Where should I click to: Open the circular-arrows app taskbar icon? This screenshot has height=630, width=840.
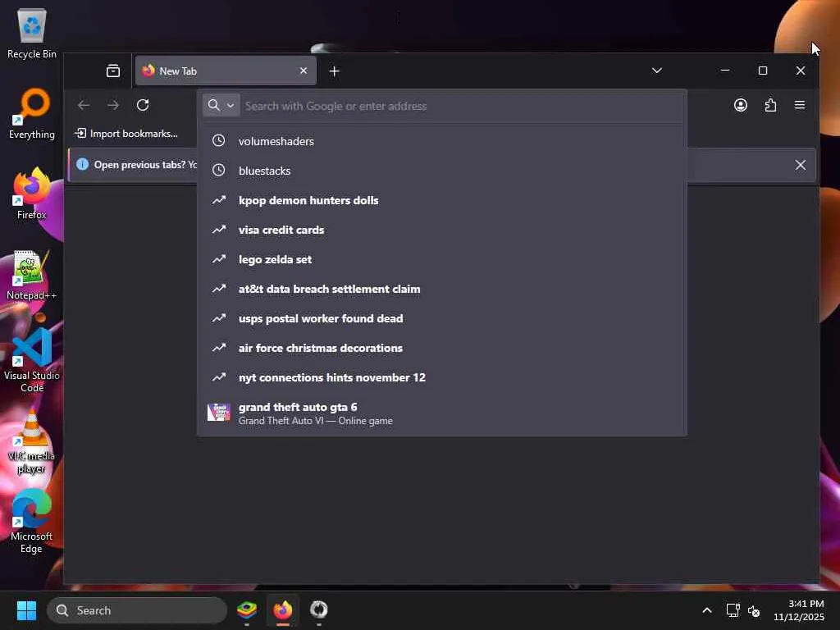(319, 609)
